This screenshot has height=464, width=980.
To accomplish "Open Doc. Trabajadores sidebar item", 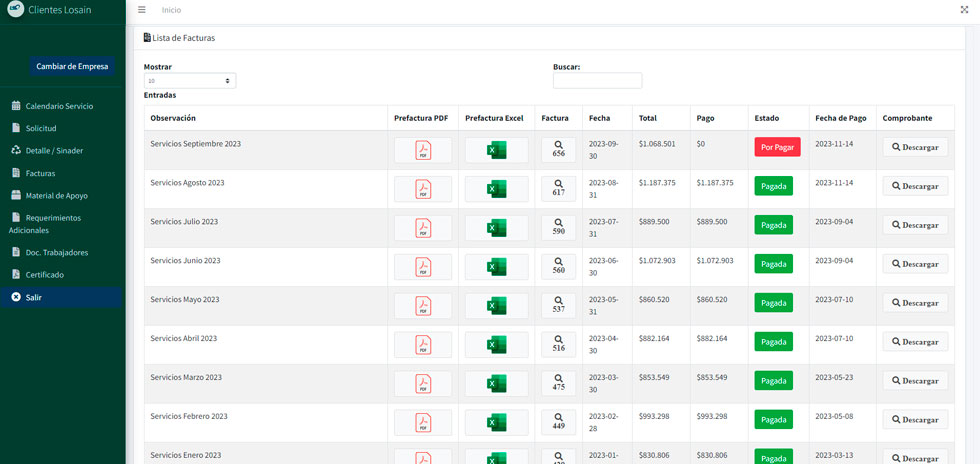I will [56, 252].
